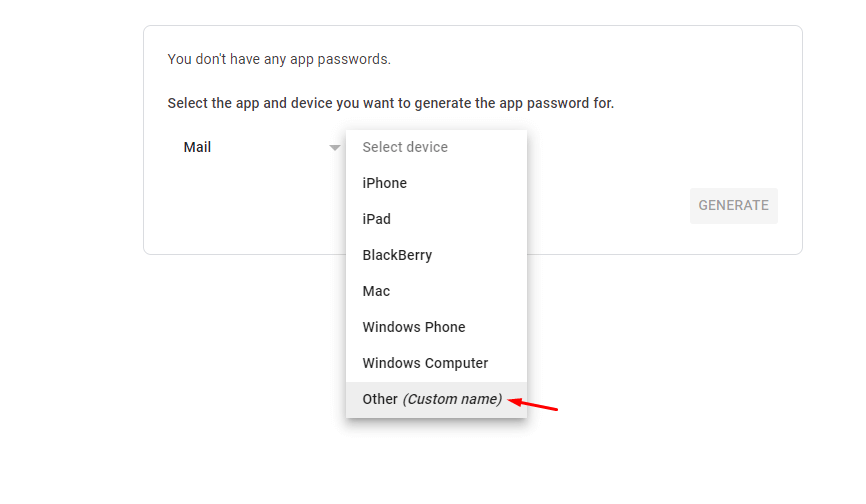The image size is (866, 504).
Task: Click the red arrow annotation
Action: tap(534, 405)
